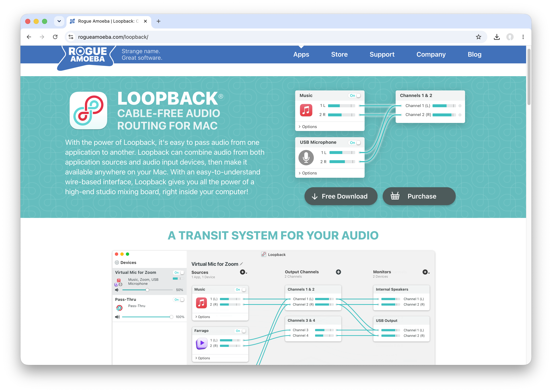Open the browser profile avatar

[x=510, y=37]
